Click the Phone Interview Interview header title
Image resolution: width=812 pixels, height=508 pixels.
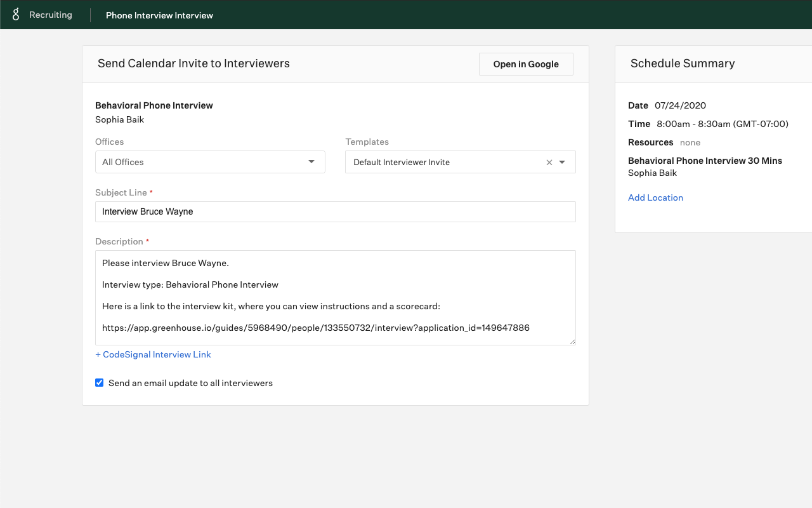[x=159, y=15]
